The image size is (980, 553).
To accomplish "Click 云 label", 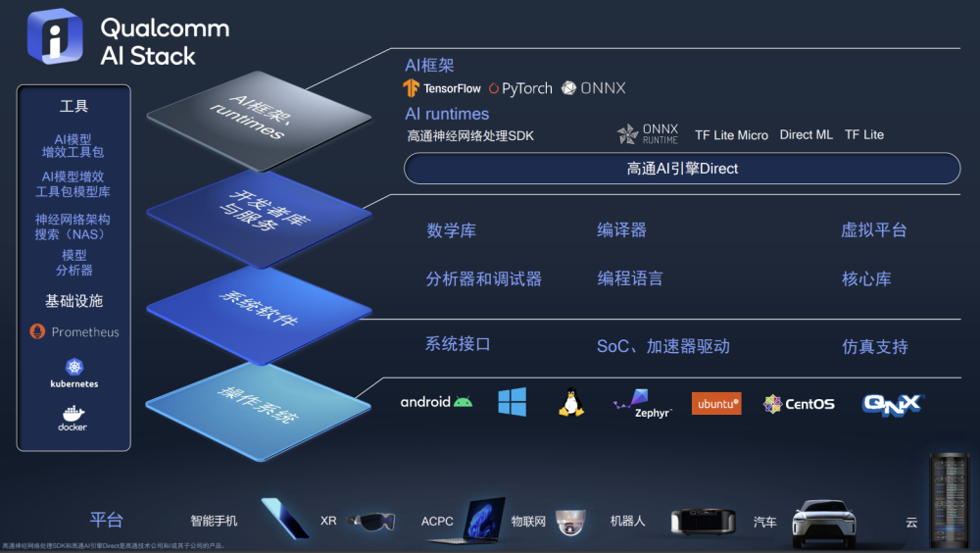I will point(911,523).
